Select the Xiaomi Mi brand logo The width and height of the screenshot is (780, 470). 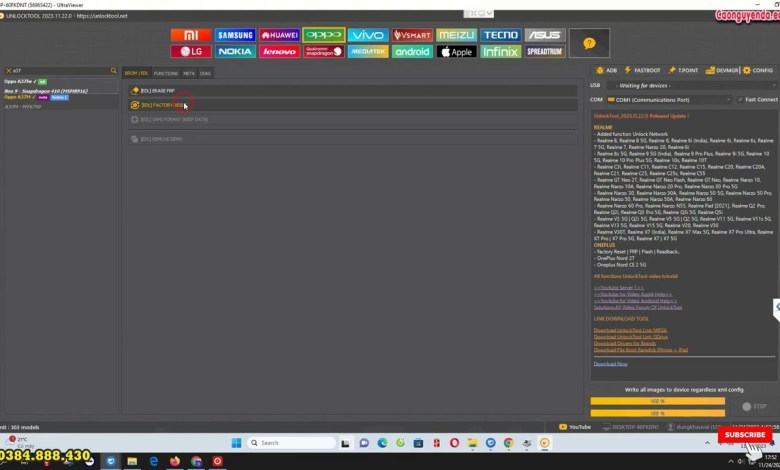(191, 35)
